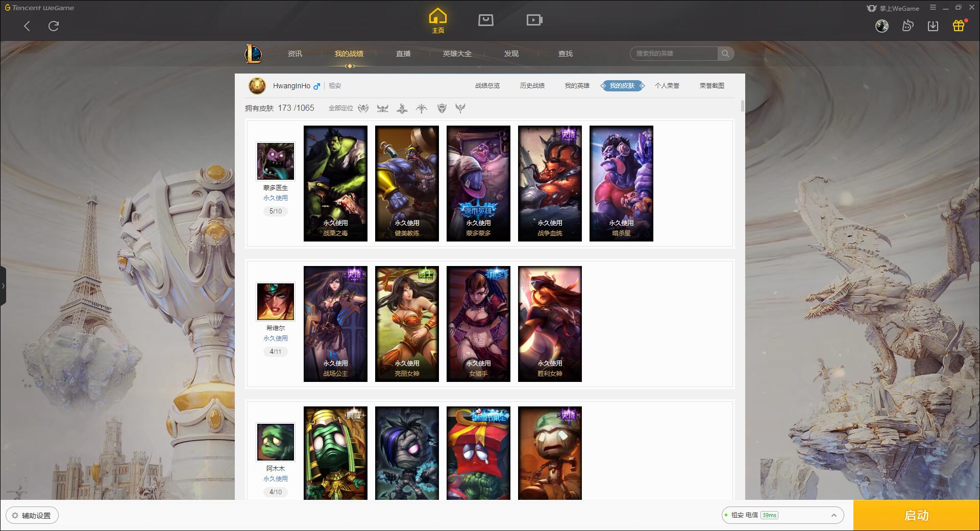Click the skins list scrollbar
The image size is (980, 531).
point(742,106)
